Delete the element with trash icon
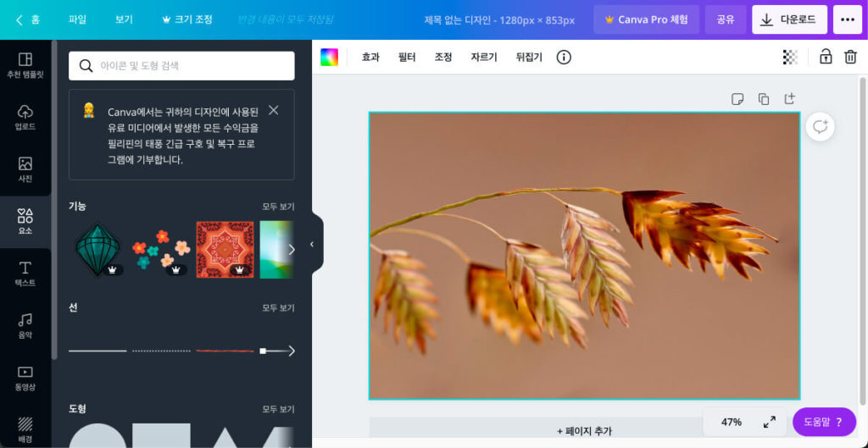 click(x=850, y=57)
